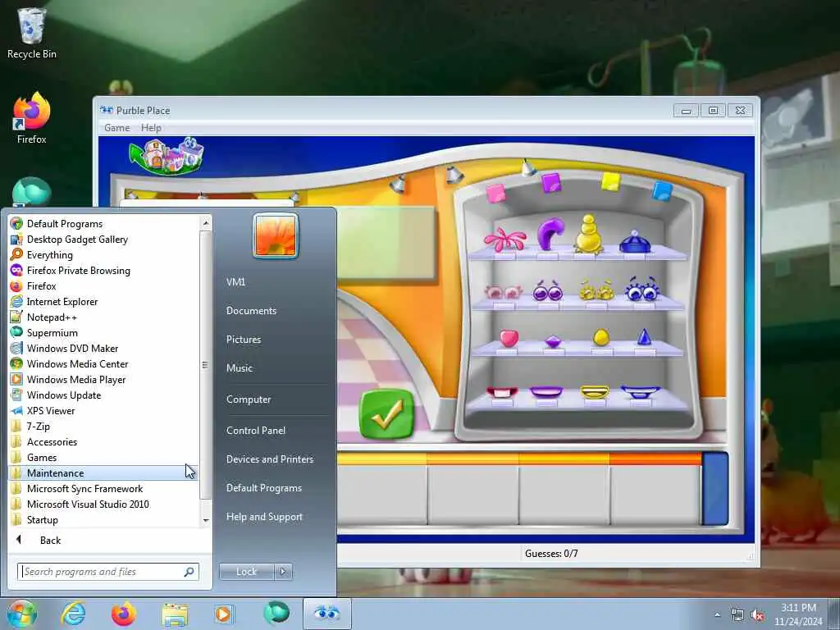Click the Search programs and files box
This screenshot has height=630, width=840.
[x=108, y=572]
